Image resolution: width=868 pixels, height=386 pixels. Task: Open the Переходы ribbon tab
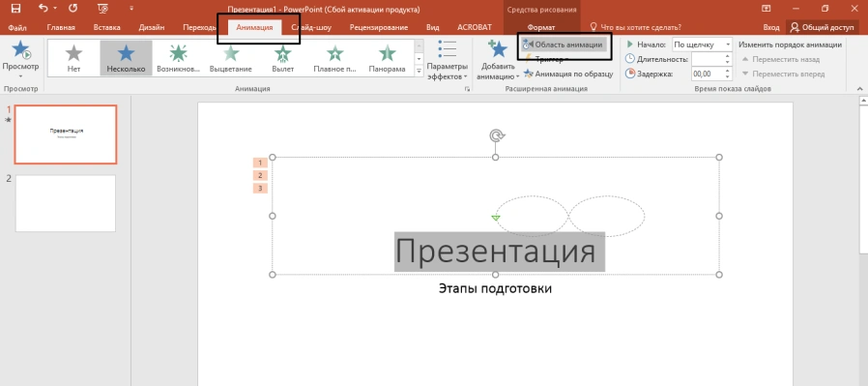(199, 27)
